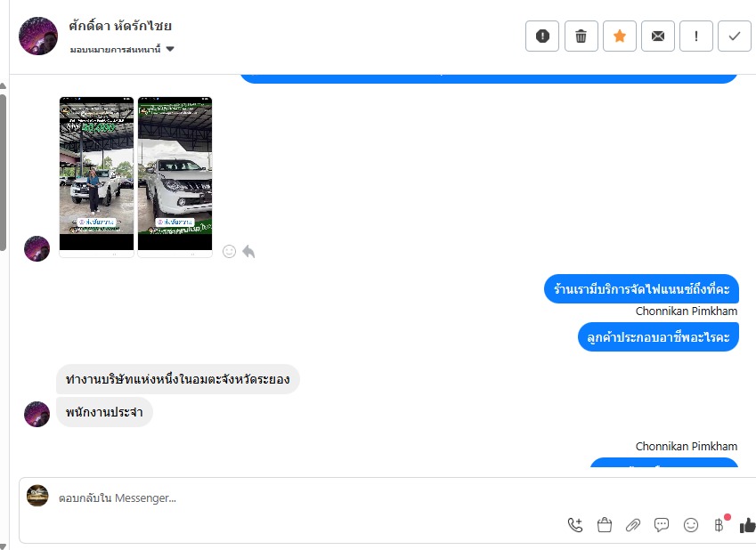
Task: Click contact name ศักดิ์ดา หัดรักไชย
Action: point(120,26)
